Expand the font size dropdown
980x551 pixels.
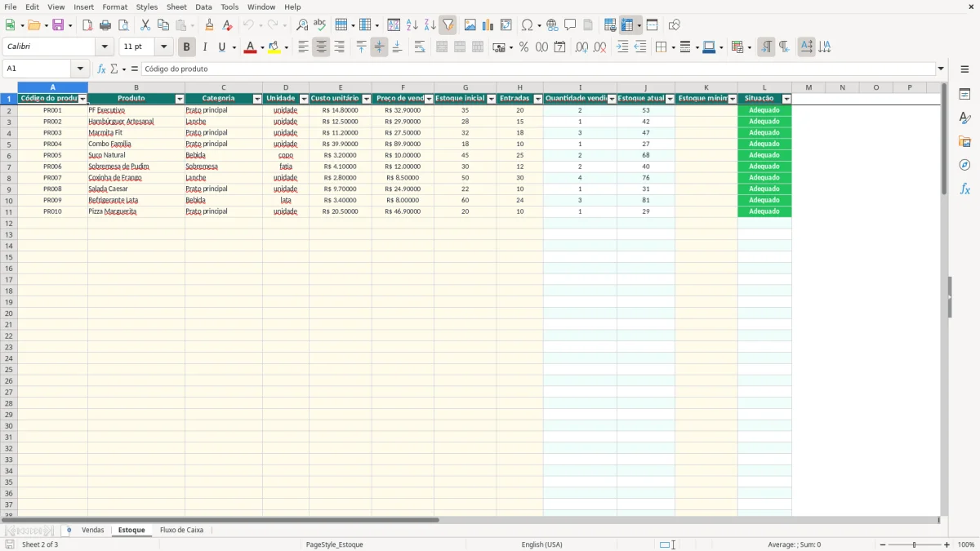163,47
